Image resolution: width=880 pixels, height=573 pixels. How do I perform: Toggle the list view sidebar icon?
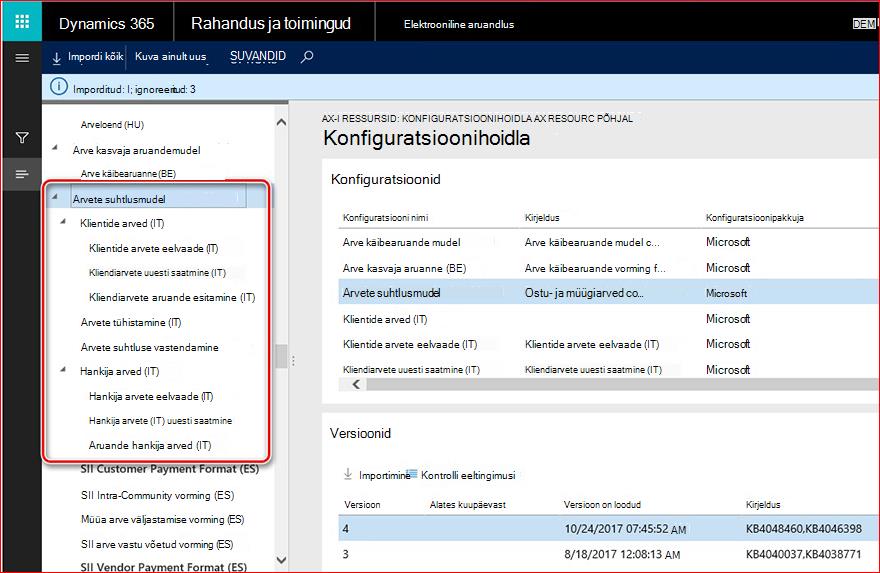pos(22,175)
